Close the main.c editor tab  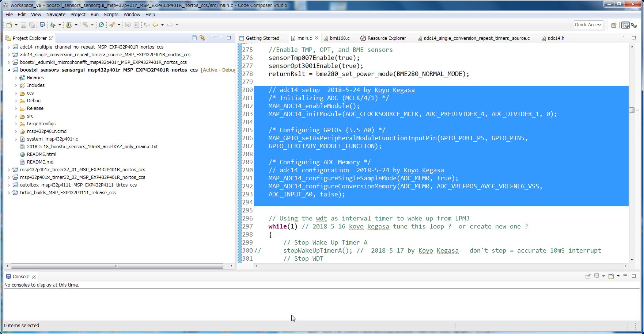pos(317,38)
